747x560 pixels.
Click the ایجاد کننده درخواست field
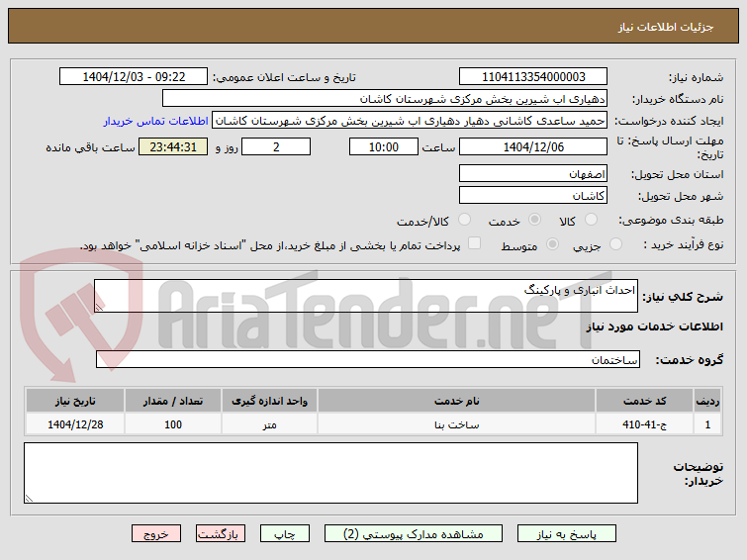point(410,121)
